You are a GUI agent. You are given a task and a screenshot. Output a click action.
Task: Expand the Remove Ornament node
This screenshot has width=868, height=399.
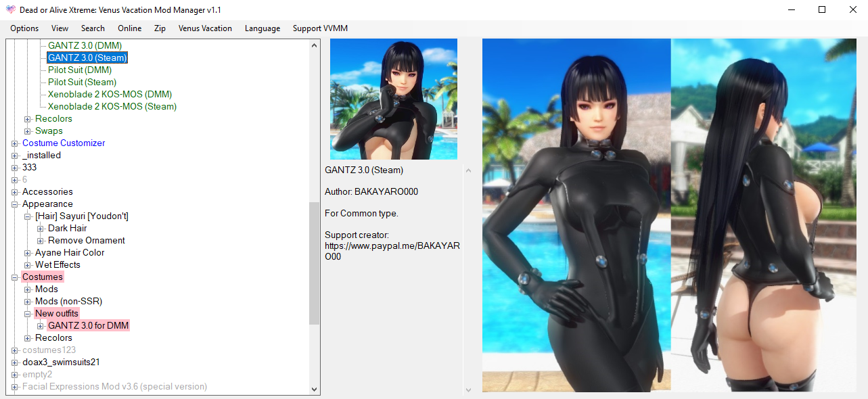pyautogui.click(x=41, y=241)
